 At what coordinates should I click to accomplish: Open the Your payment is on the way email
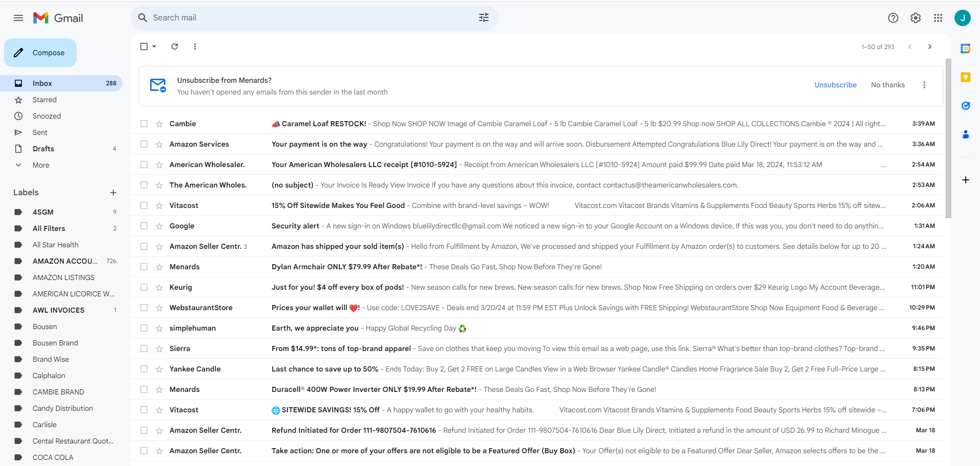pos(537,144)
